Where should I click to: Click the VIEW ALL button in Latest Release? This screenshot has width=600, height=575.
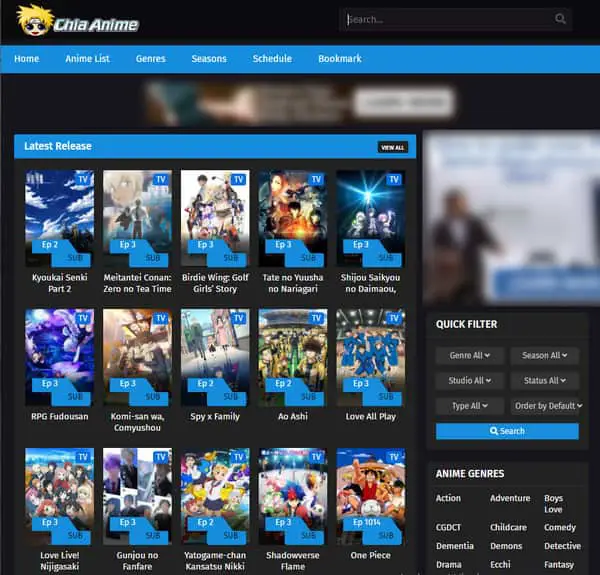pyautogui.click(x=393, y=147)
